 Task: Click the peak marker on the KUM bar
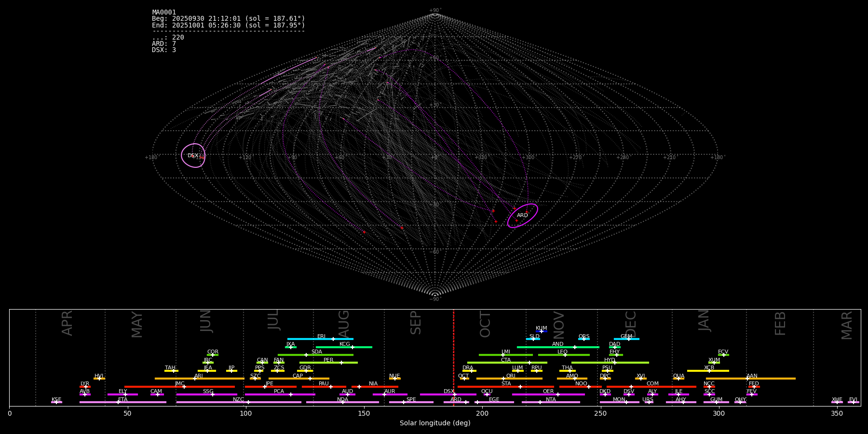tap(541, 331)
